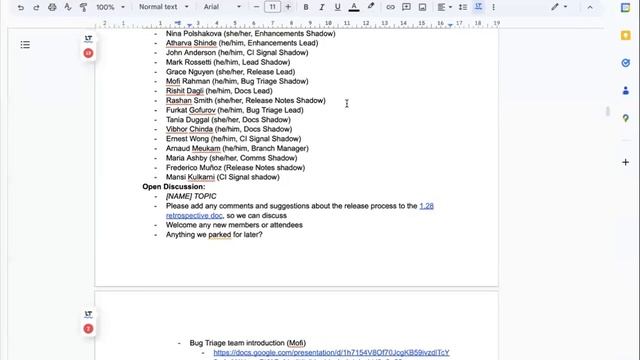Viewport: 640px width, 360px height.
Task: Open Tasks in the side panel
Action: (x=625, y=63)
